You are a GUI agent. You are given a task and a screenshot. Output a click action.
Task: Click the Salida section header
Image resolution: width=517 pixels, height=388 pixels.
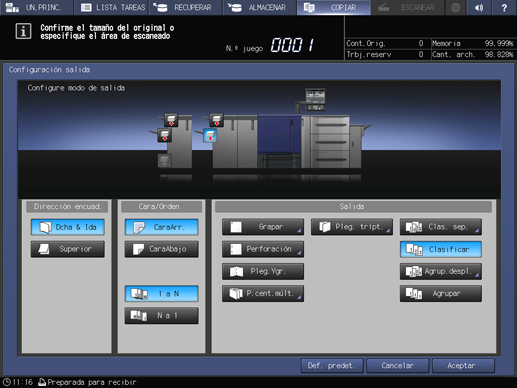(353, 207)
